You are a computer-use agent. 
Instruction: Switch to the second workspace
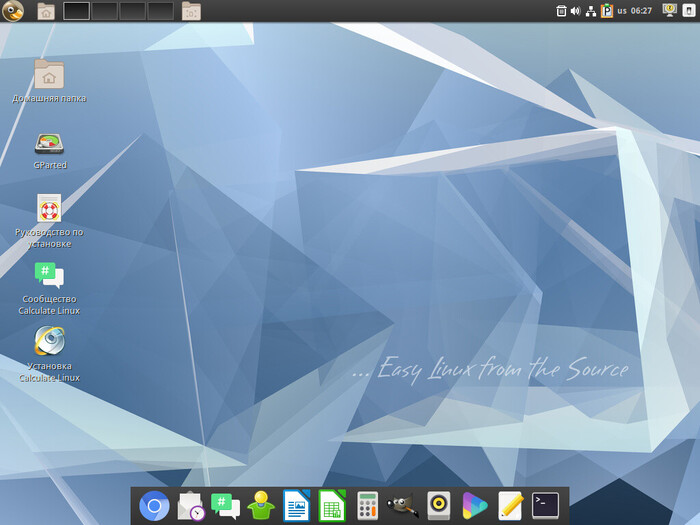[104, 11]
